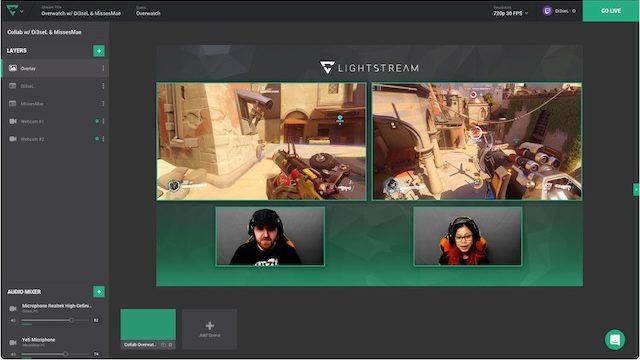640x360 pixels.
Task: Click the image icon of the Overlay layer
Action: 13,68
